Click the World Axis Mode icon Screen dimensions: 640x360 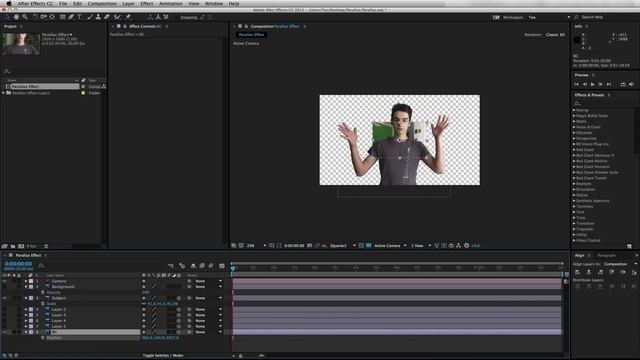coord(158,17)
